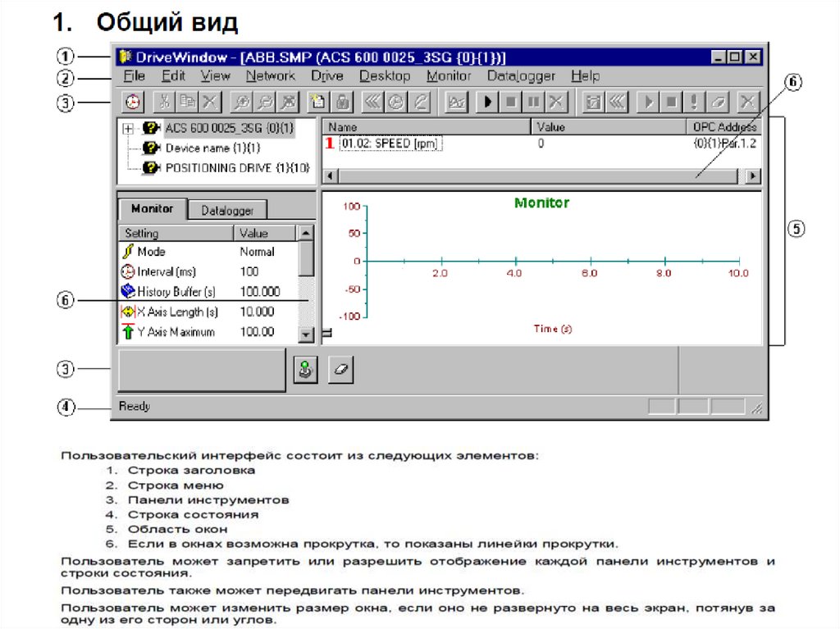
Task: Click the greyed datalogger play button
Action: click(648, 101)
